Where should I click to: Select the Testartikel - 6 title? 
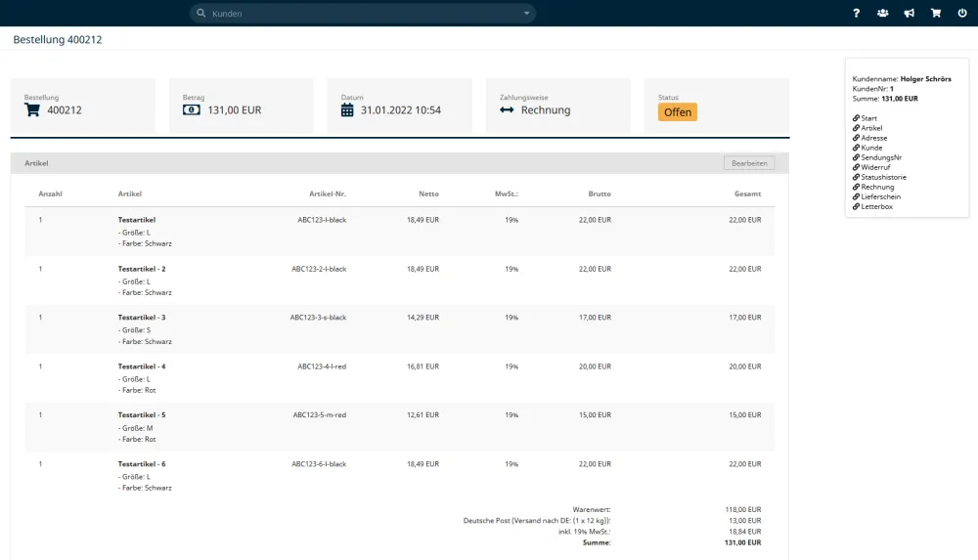tap(142, 464)
